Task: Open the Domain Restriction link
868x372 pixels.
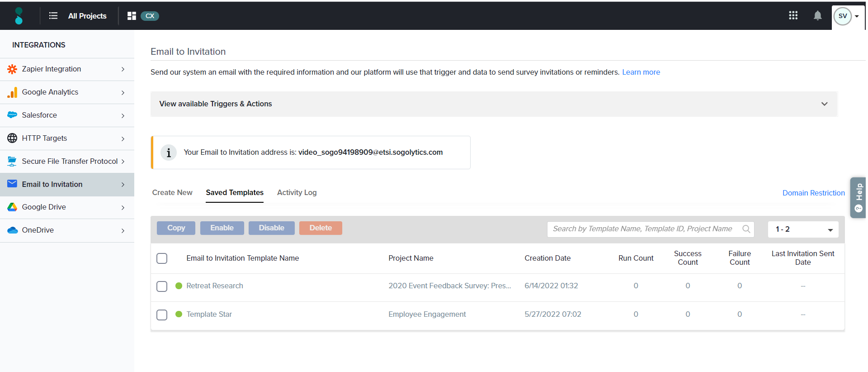Action: click(813, 193)
